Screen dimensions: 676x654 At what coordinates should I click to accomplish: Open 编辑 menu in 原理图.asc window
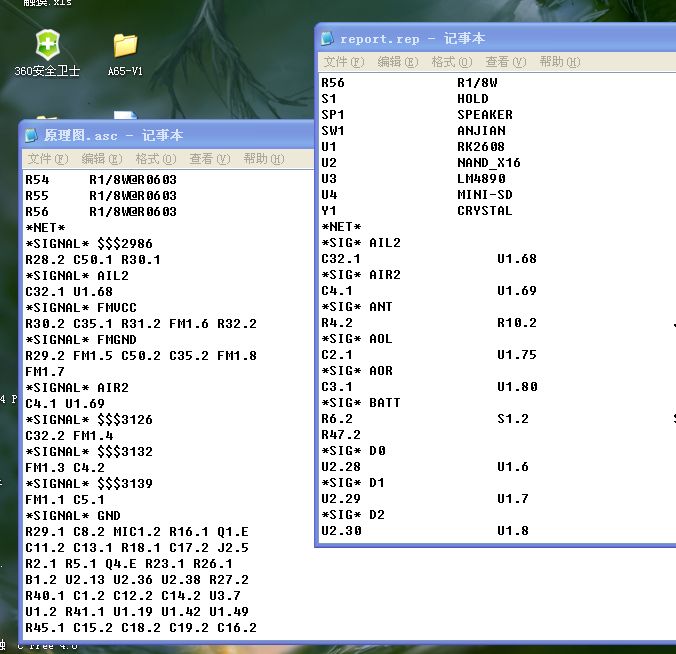101,159
